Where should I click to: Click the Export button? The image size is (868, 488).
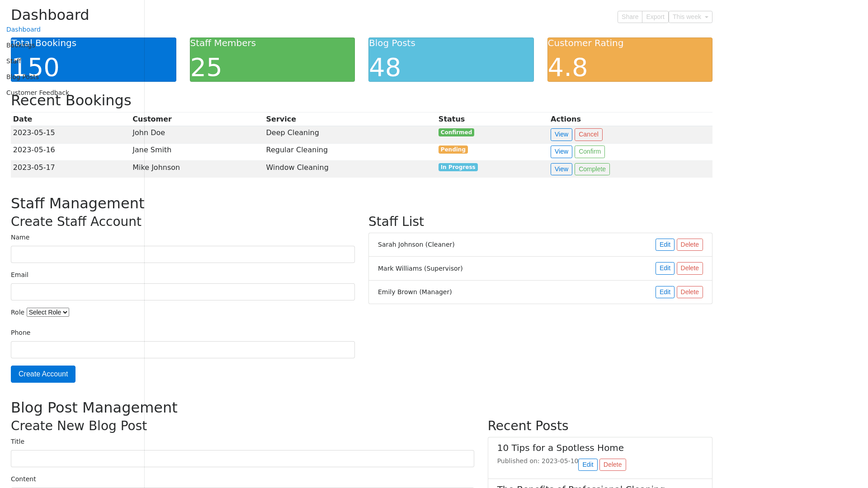click(655, 17)
